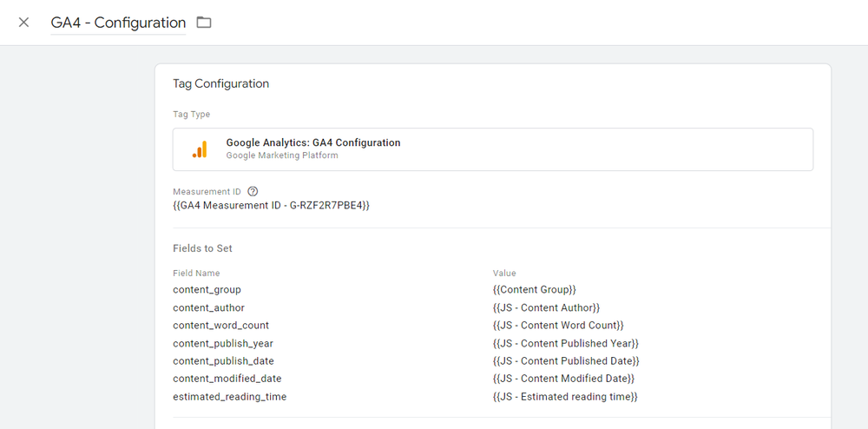
Task: Click the {{JS - Content Author}} value
Action: tap(546, 307)
